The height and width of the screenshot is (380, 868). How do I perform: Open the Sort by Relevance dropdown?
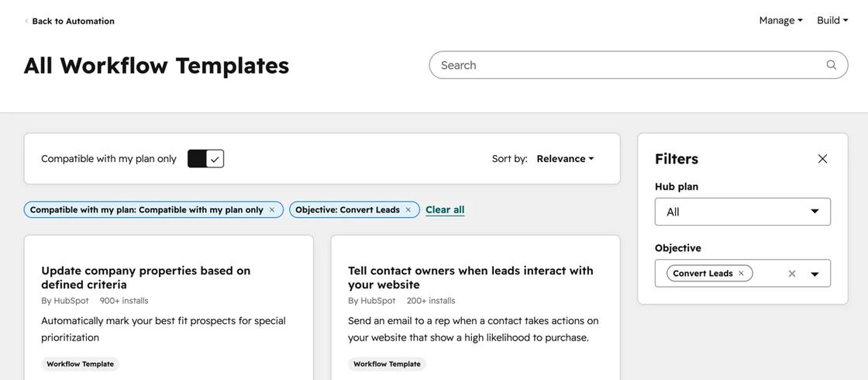click(565, 159)
